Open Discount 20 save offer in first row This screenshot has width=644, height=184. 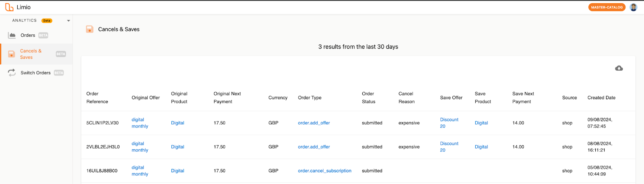tap(449, 123)
